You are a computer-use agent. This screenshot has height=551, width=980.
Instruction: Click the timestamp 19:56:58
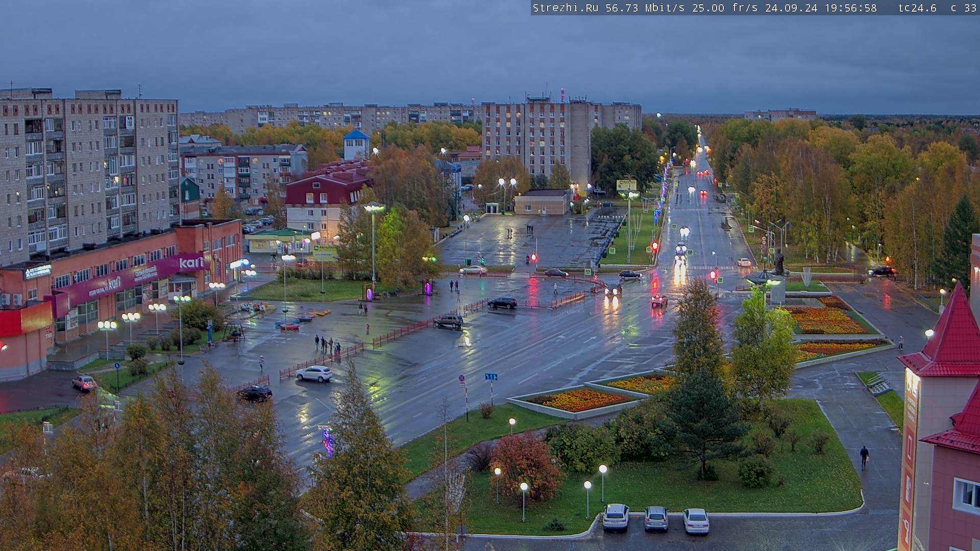click(851, 8)
